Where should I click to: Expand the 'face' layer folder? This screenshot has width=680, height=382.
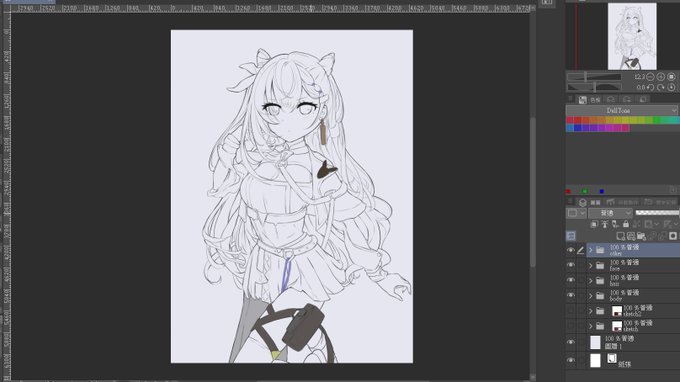click(x=590, y=265)
